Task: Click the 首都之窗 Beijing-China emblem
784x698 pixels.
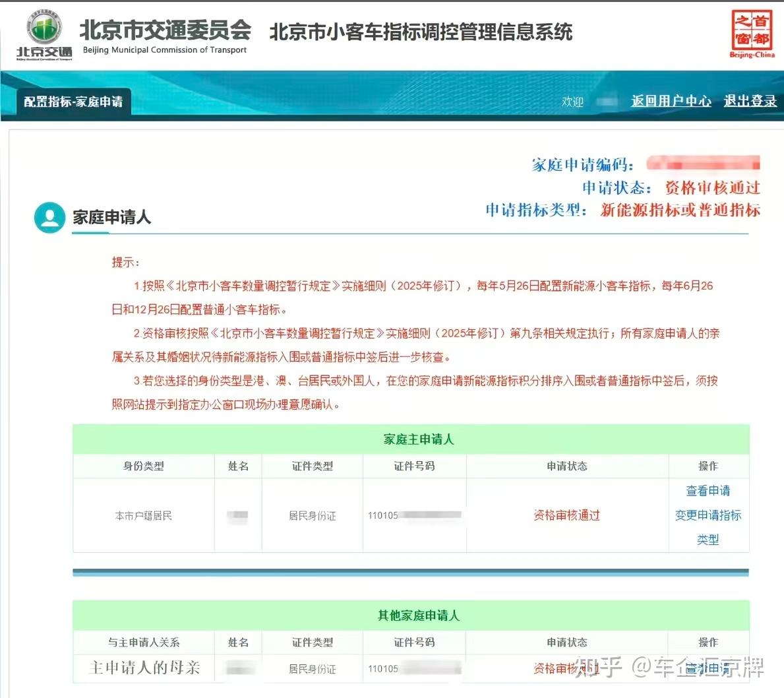Action: click(x=752, y=34)
